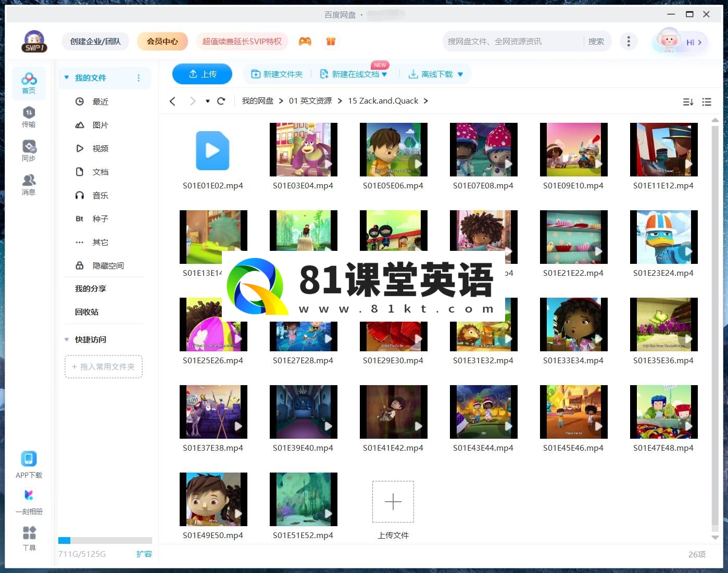Open the navigation history dropdown arrow
This screenshot has width=728, height=573.
(207, 101)
